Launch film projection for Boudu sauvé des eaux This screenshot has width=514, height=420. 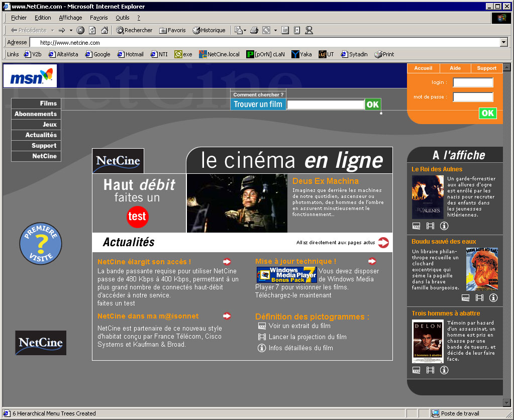(479, 298)
